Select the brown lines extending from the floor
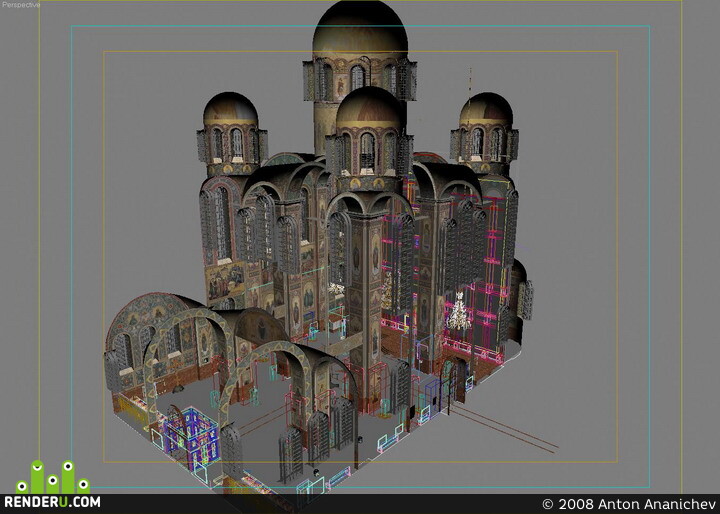The image size is (720, 514). [x=505, y=427]
